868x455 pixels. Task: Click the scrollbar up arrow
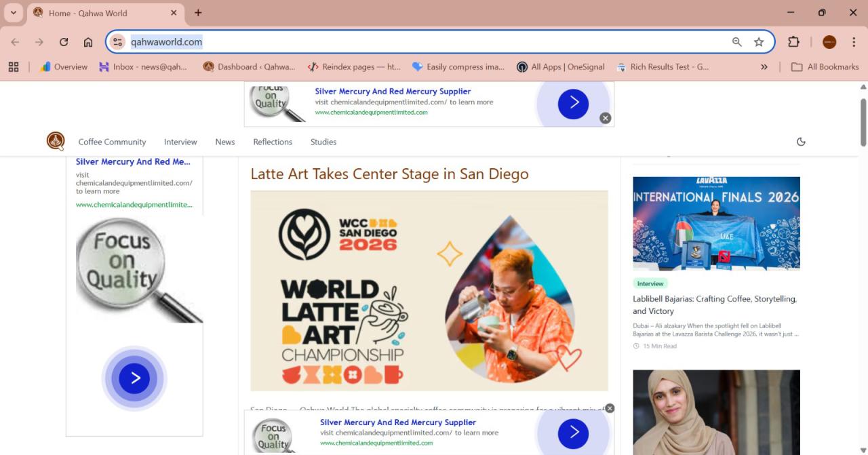click(x=863, y=87)
